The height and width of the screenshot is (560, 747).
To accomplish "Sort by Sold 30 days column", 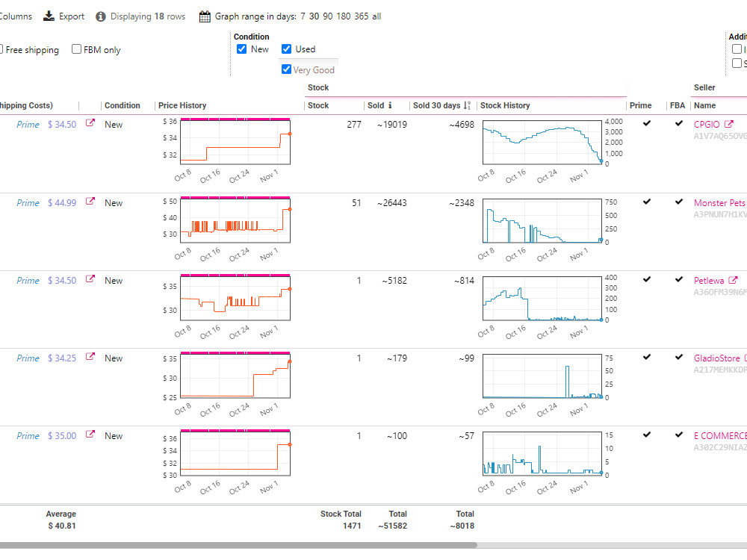I will coord(436,105).
